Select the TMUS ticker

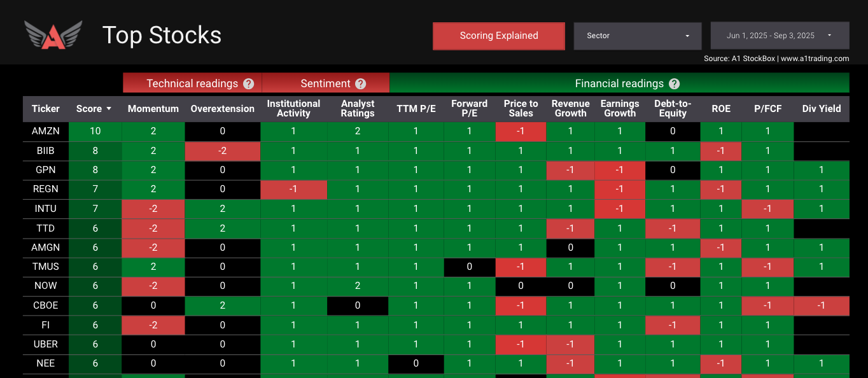[45, 267]
